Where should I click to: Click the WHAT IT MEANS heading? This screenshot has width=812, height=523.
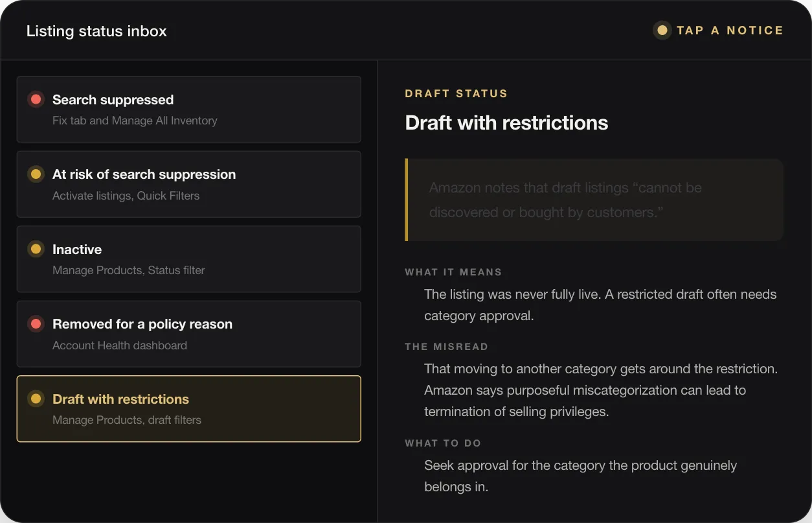click(453, 272)
